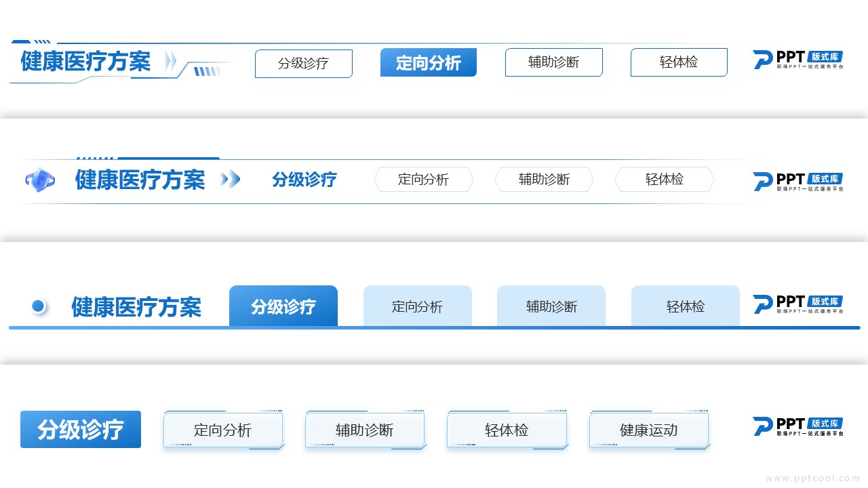
Task: Select the hexagon-shaped 辅助诊断 tab
Action: [x=544, y=180]
